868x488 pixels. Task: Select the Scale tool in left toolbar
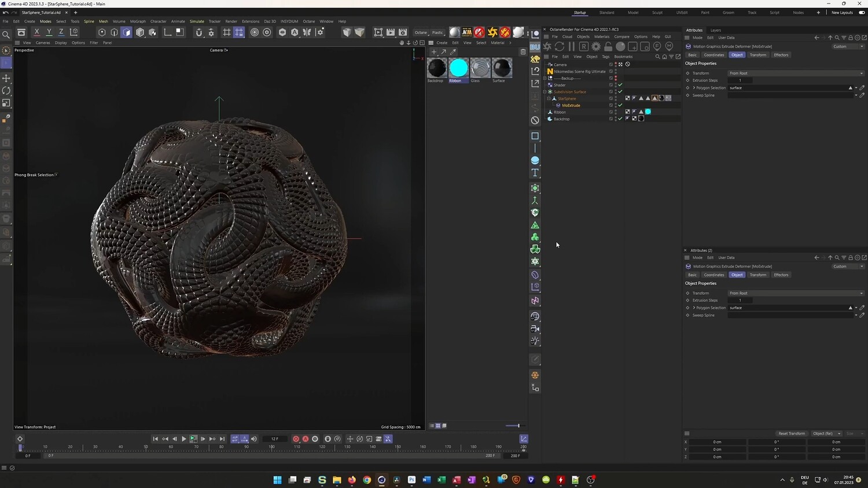point(6,103)
